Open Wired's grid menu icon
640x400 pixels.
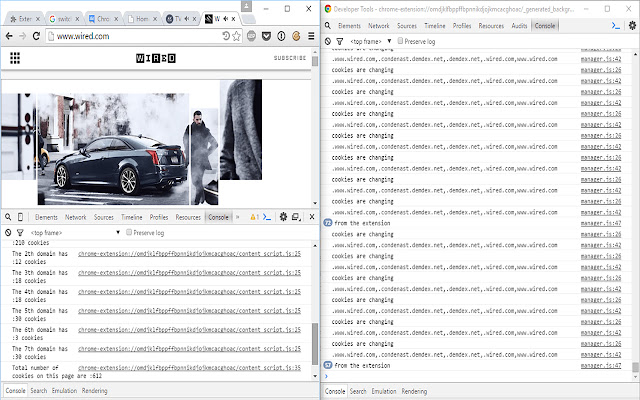15,59
